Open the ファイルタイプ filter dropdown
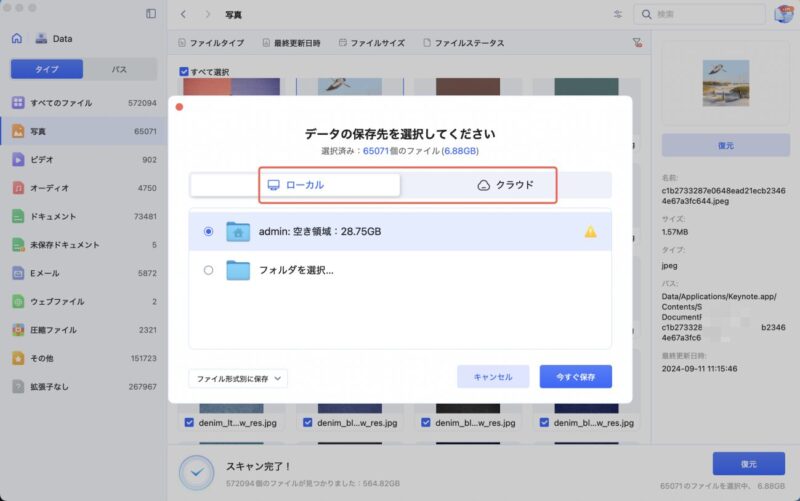Screen dimensions: 800x501 pos(210,43)
